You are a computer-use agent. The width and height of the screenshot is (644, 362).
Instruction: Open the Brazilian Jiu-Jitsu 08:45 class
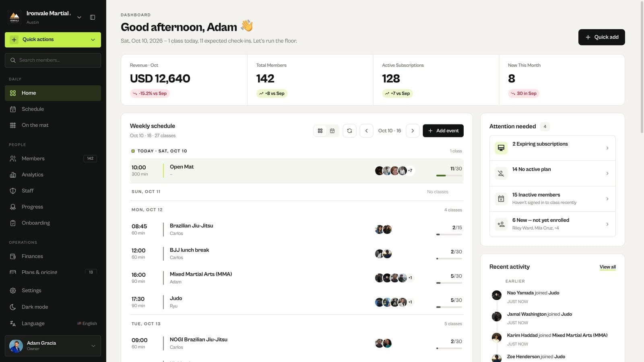pyautogui.click(x=297, y=229)
